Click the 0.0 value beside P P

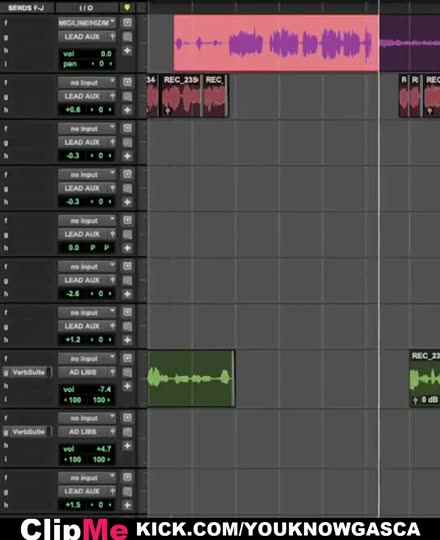pos(74,248)
